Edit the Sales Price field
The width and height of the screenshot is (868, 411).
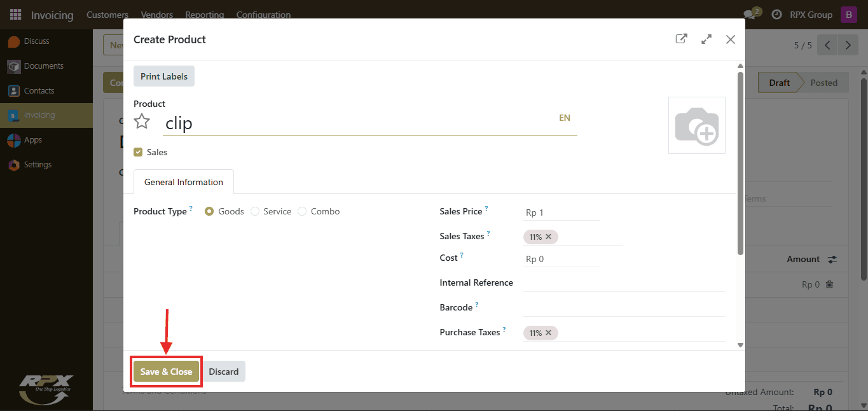click(561, 212)
